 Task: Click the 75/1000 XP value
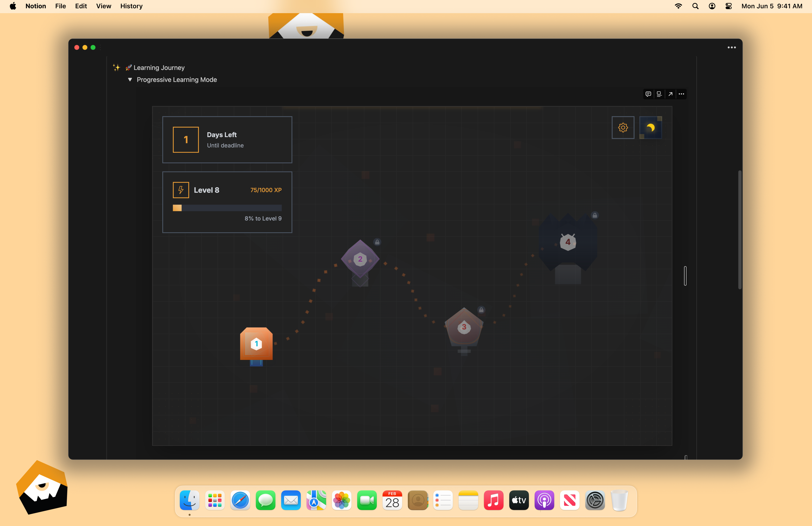(x=266, y=190)
